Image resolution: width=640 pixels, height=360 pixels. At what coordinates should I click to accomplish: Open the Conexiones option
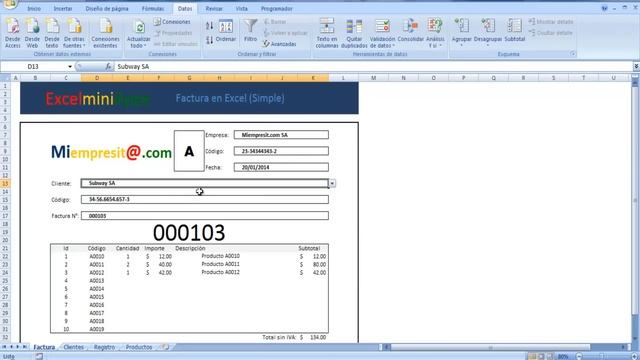tap(172, 22)
